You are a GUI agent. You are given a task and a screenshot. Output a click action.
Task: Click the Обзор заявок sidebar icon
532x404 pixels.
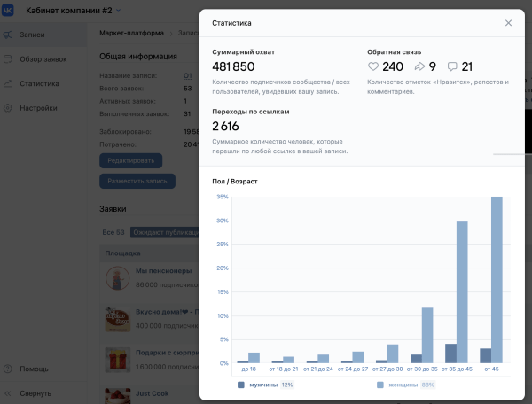point(8,59)
